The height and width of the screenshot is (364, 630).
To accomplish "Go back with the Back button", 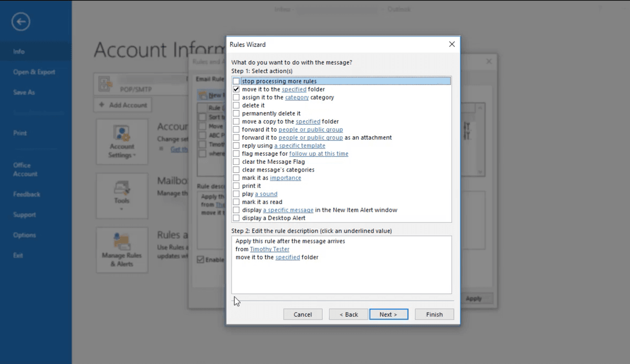I will [x=348, y=314].
